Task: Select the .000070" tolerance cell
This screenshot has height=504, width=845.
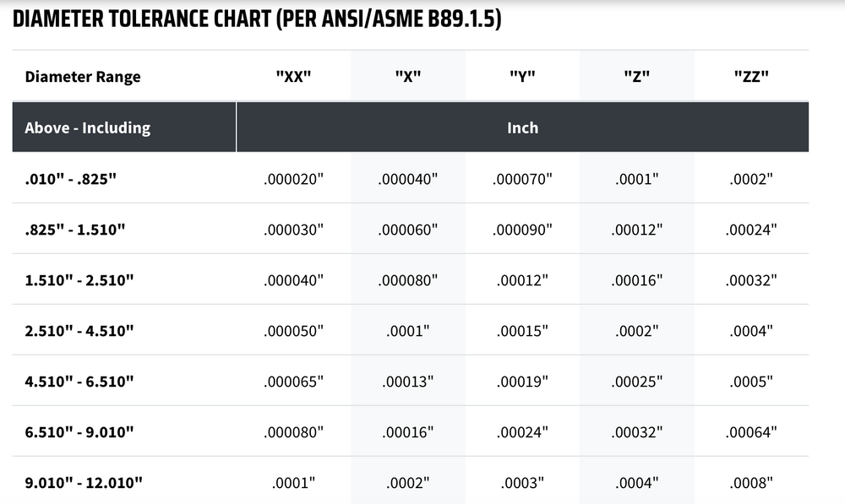Action: (522, 179)
